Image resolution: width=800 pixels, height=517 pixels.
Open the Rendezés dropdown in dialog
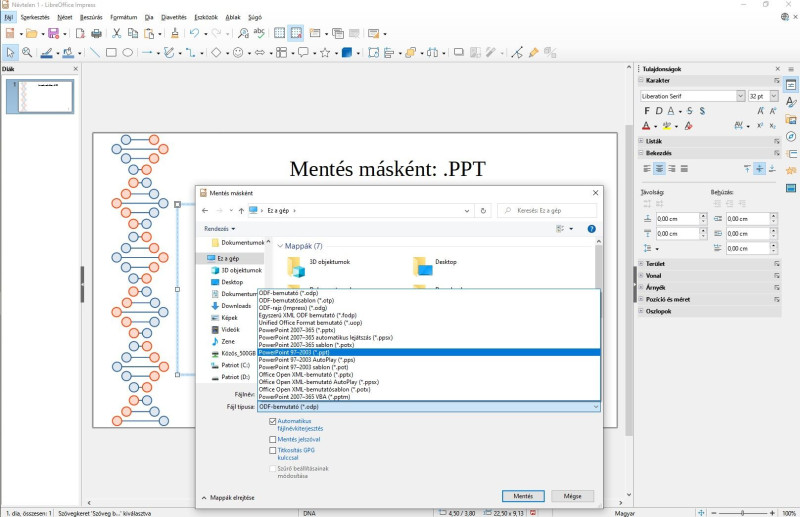220,229
